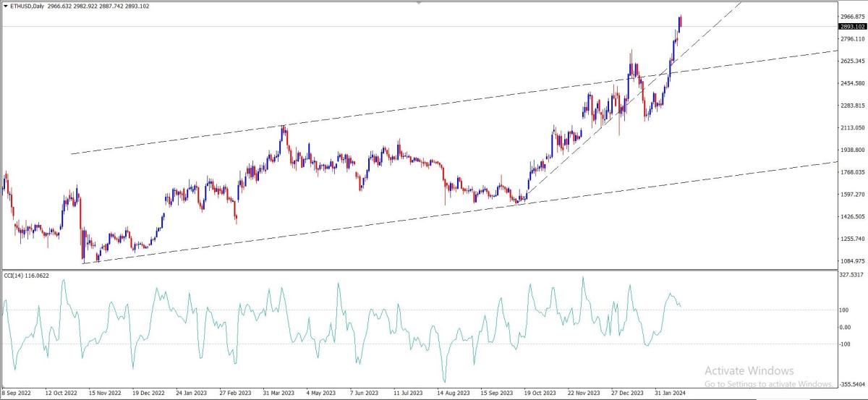Click the CCI 100 level label
Image resolution: width=868 pixels, height=400 pixels.
click(x=845, y=310)
